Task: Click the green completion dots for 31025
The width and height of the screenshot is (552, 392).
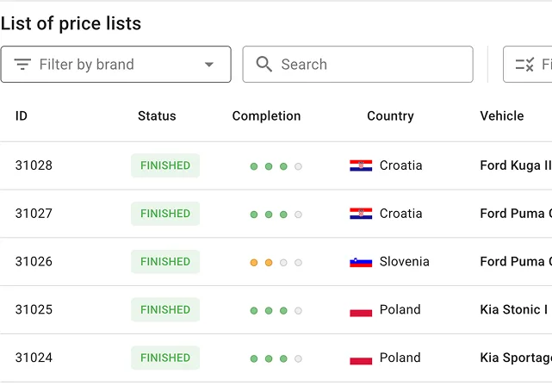Action: [x=276, y=310]
